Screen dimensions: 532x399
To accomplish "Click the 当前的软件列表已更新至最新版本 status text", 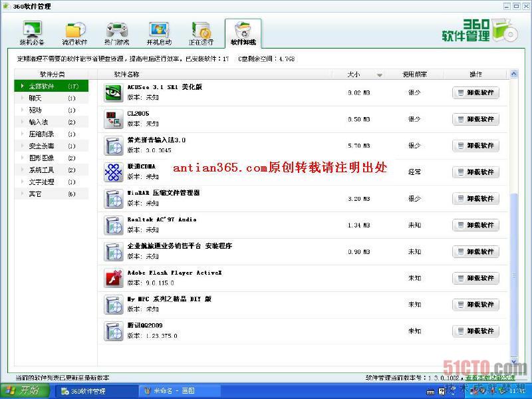I will click(x=63, y=378).
